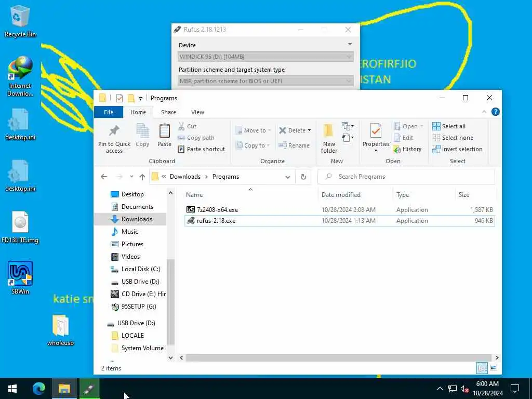
Task: Select the wholeusb folder on desktop
Action: click(60, 330)
